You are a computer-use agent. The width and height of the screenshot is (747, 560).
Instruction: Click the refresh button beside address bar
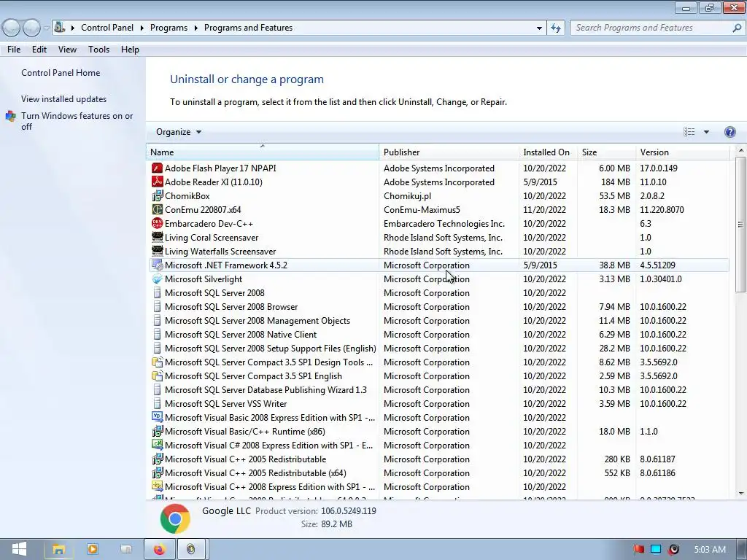click(555, 28)
